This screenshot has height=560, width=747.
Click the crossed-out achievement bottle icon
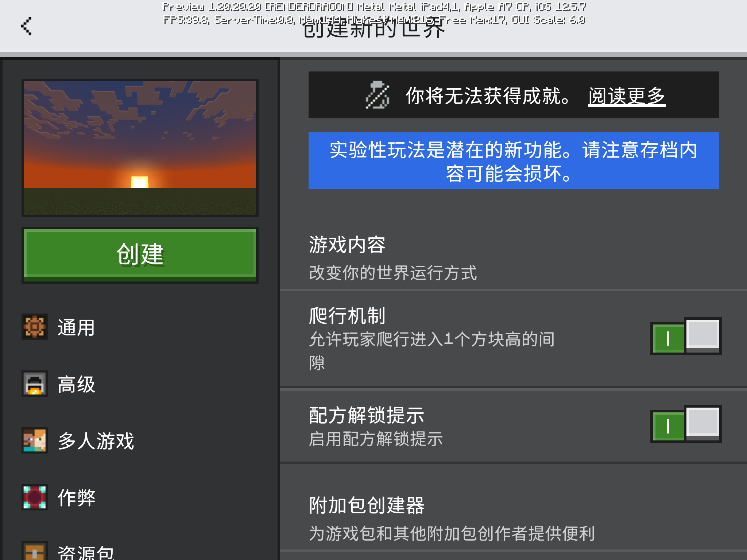click(x=378, y=96)
